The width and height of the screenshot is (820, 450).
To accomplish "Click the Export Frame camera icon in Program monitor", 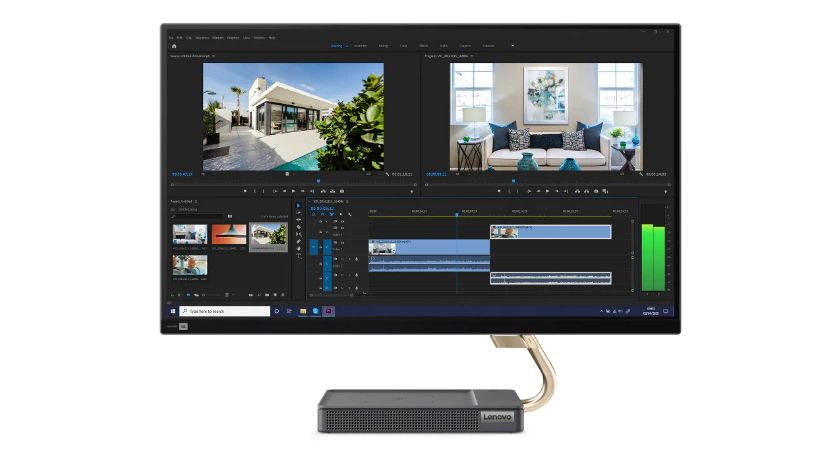I will coord(596,191).
